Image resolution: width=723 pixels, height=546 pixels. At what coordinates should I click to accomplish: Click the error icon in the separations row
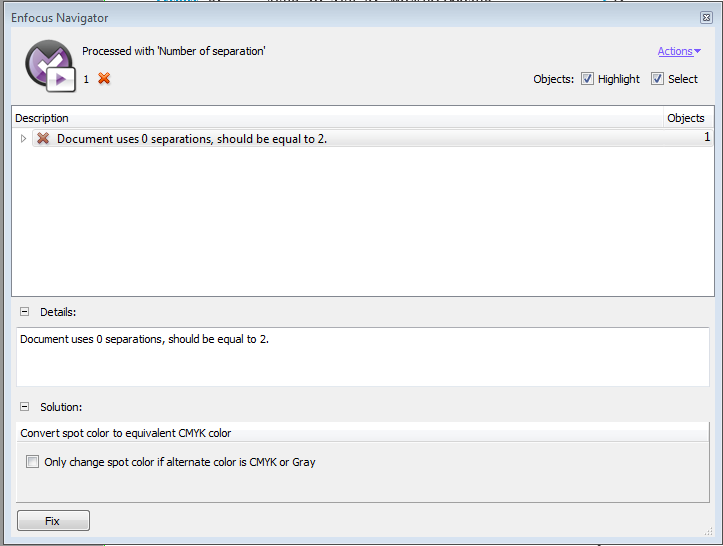(x=43, y=138)
